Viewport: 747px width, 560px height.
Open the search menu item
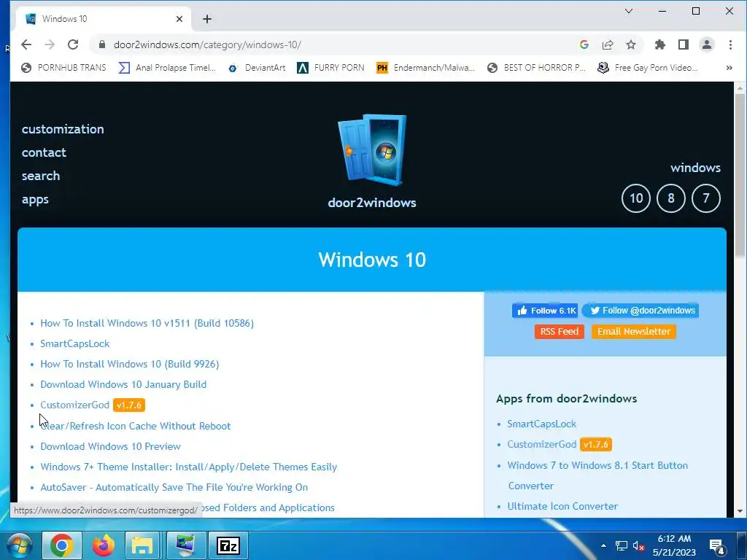[41, 176]
